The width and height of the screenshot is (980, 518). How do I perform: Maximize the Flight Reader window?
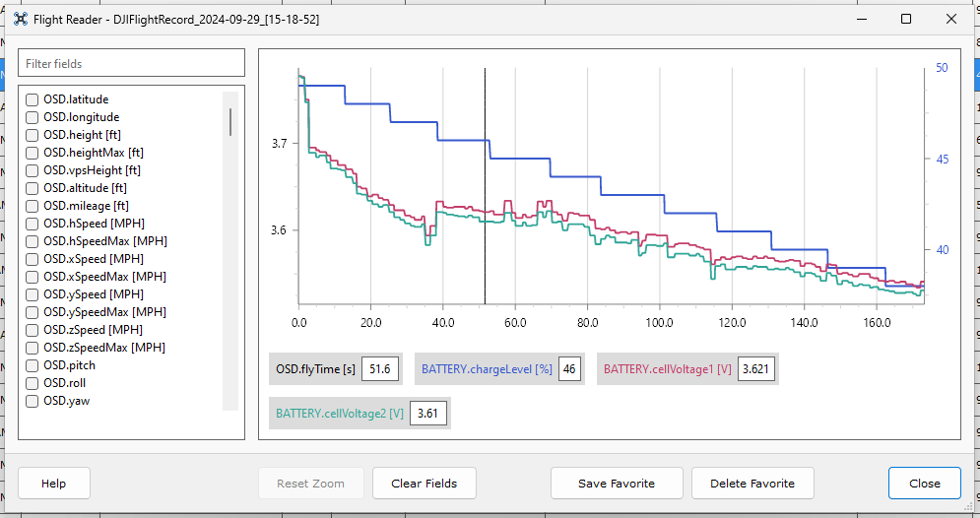coord(905,19)
